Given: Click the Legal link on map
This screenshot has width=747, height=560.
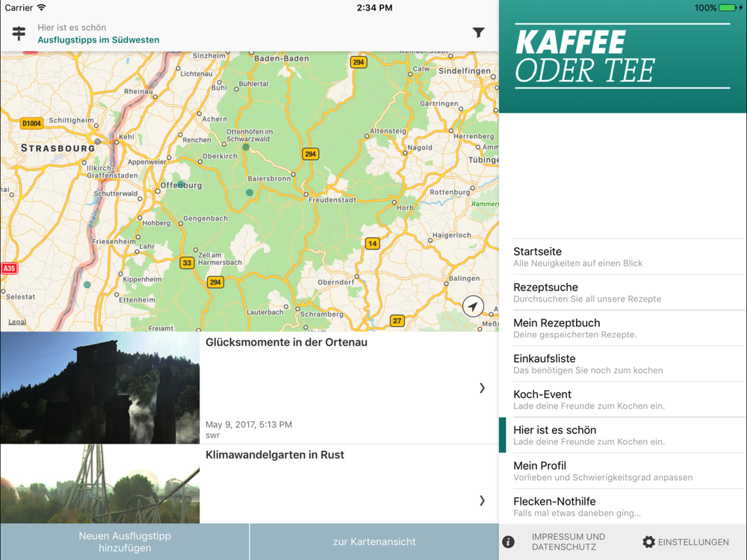Looking at the screenshot, I should [x=16, y=322].
